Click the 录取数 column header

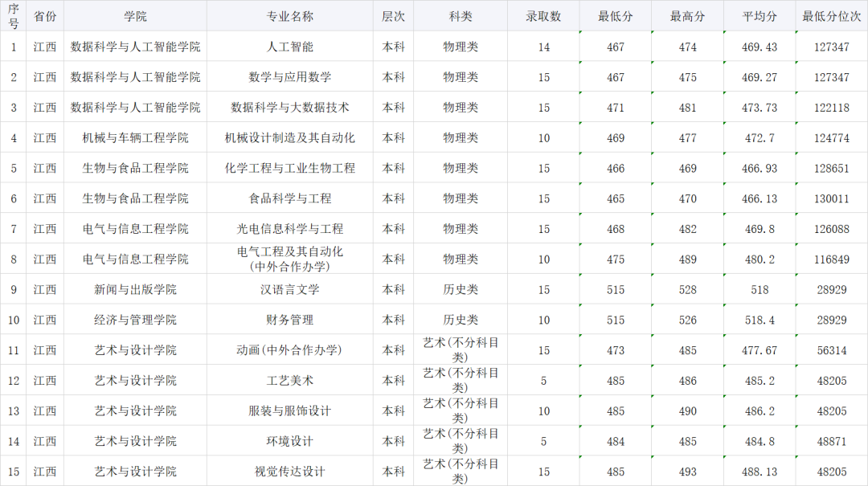pos(543,17)
